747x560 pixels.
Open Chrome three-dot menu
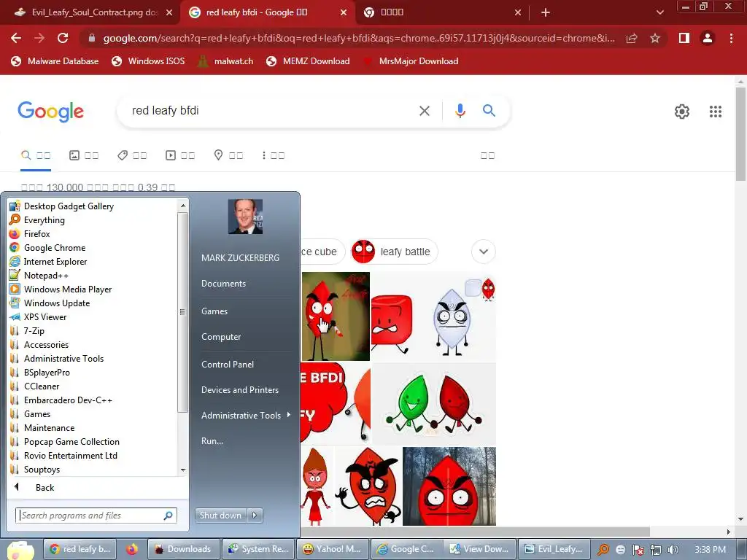731,38
